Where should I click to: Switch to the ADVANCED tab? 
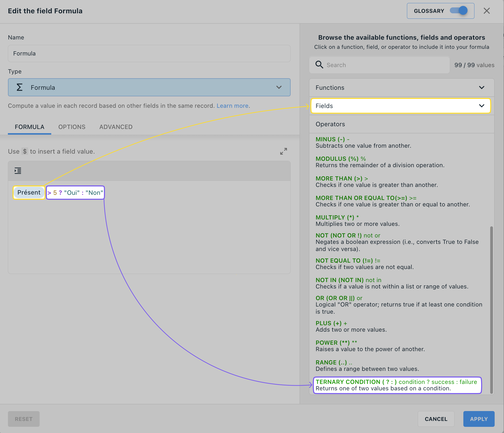click(x=116, y=127)
